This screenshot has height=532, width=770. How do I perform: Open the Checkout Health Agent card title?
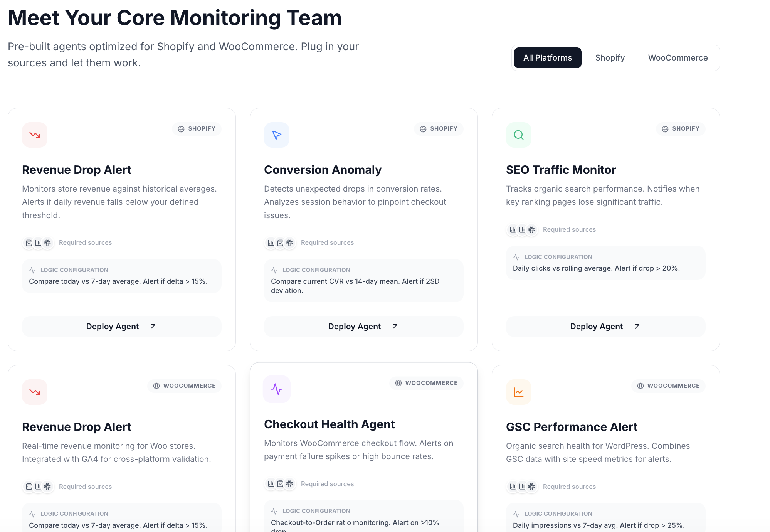(x=329, y=424)
